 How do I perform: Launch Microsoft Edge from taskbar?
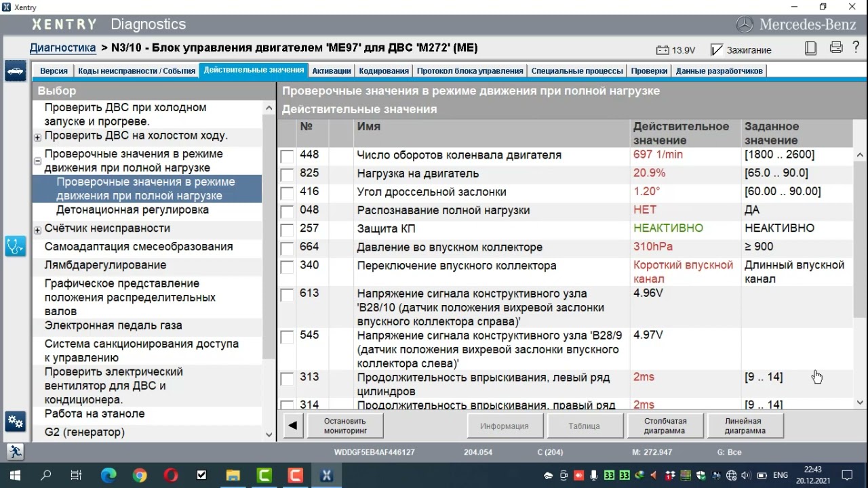(x=108, y=475)
